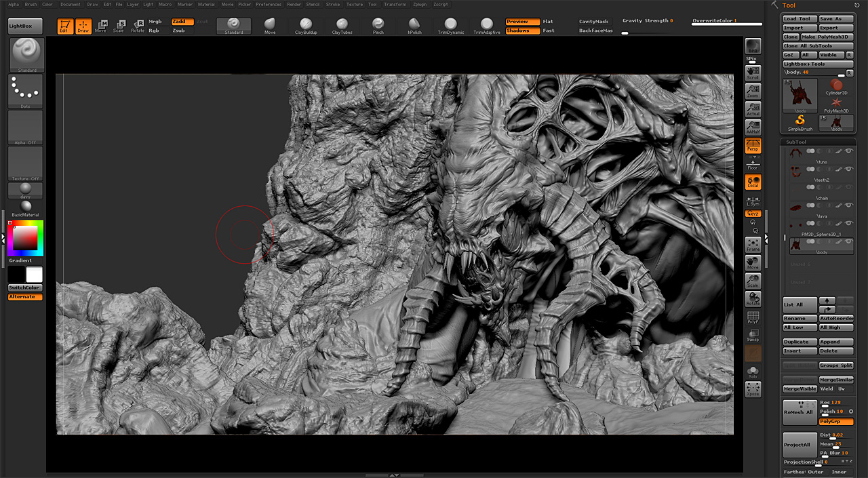Select the ClayTubes brush
868x478 pixels.
point(342,26)
